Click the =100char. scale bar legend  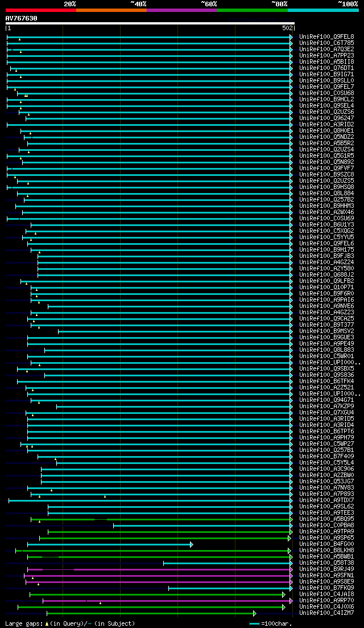(271, 623)
